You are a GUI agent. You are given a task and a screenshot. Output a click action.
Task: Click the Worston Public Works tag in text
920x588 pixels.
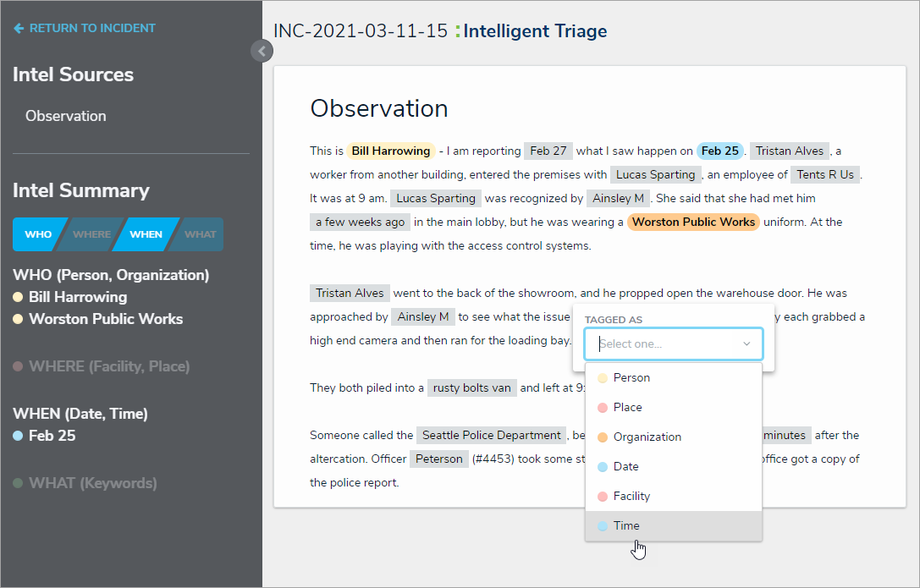pyautogui.click(x=693, y=222)
